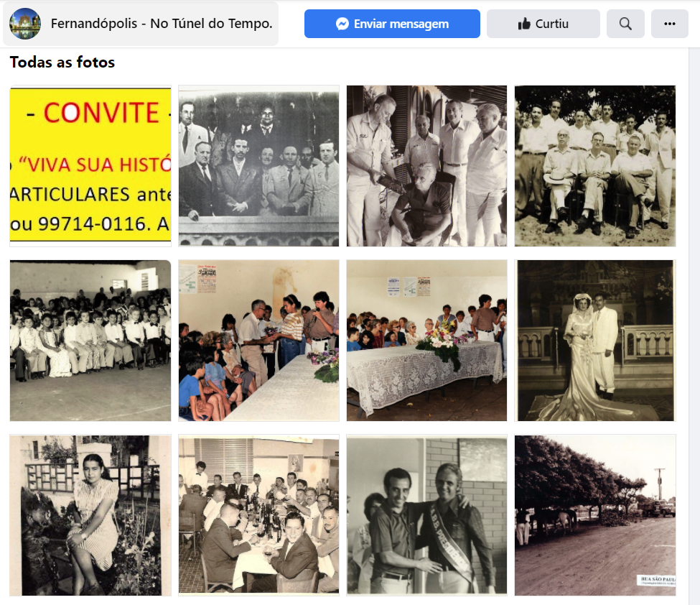
Task: Click the thumbs-up icon on Curtiu
Action: pyautogui.click(x=524, y=24)
